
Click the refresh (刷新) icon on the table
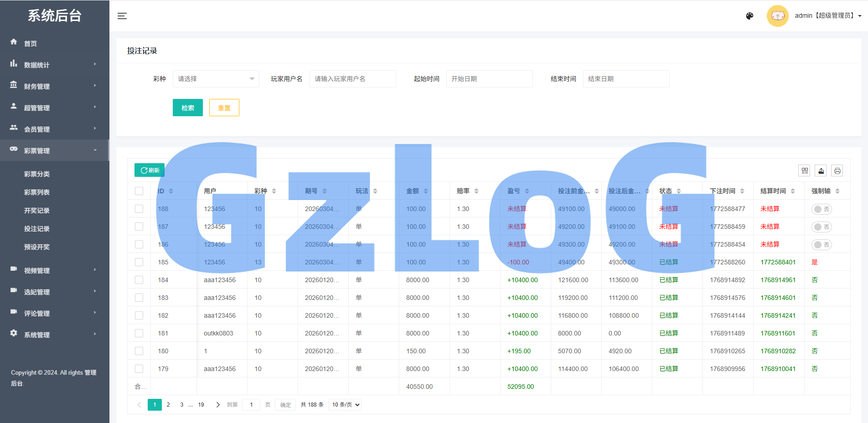pyautogui.click(x=149, y=170)
